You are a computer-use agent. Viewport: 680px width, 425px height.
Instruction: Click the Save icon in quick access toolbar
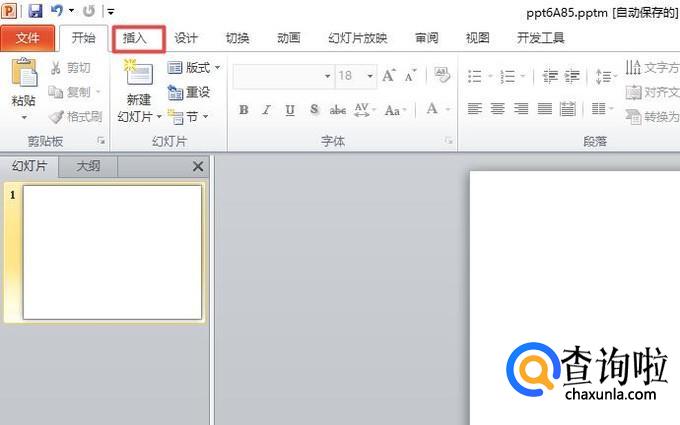click(x=35, y=10)
